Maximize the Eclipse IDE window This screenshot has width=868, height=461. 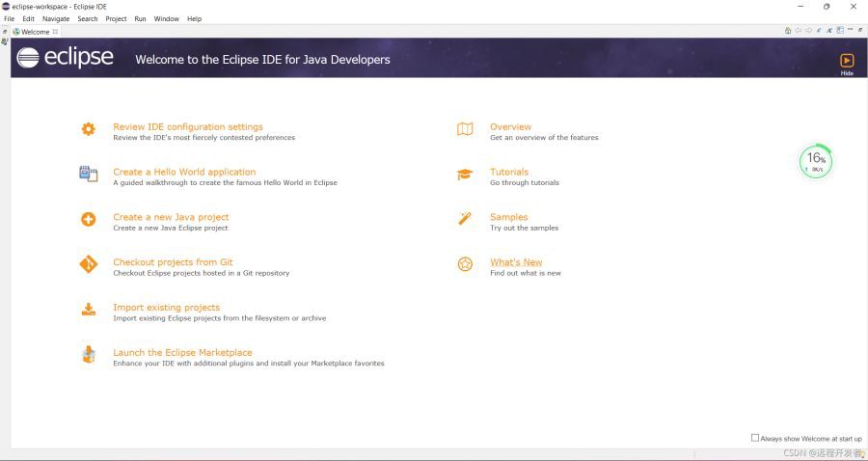(x=827, y=7)
